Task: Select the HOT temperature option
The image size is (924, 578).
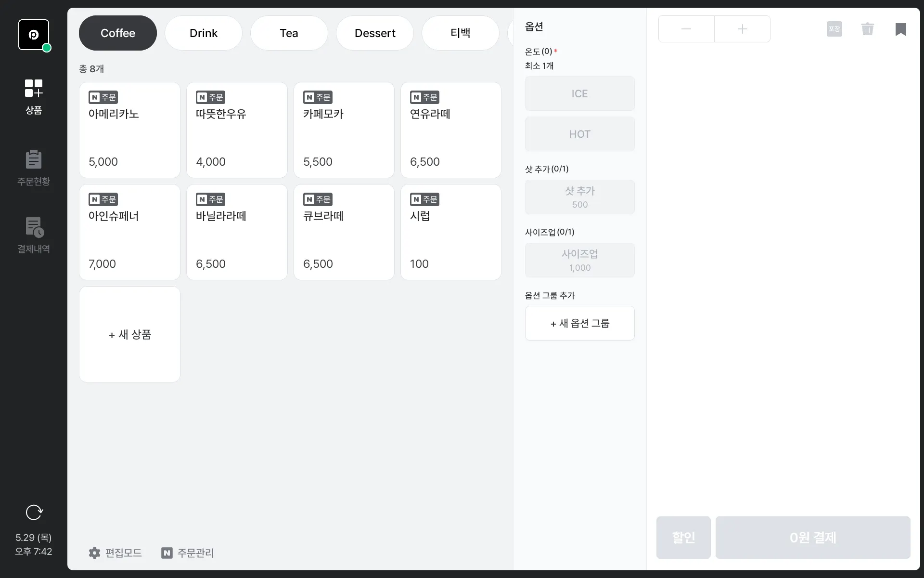Action: click(x=579, y=134)
